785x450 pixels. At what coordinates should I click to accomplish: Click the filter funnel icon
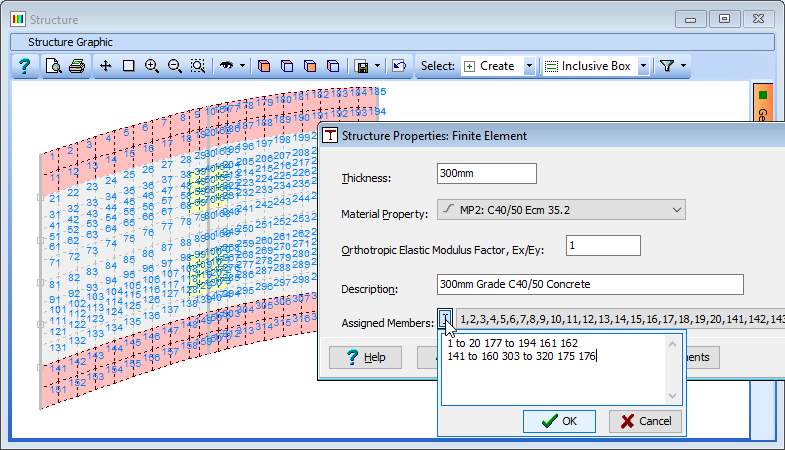(x=667, y=66)
